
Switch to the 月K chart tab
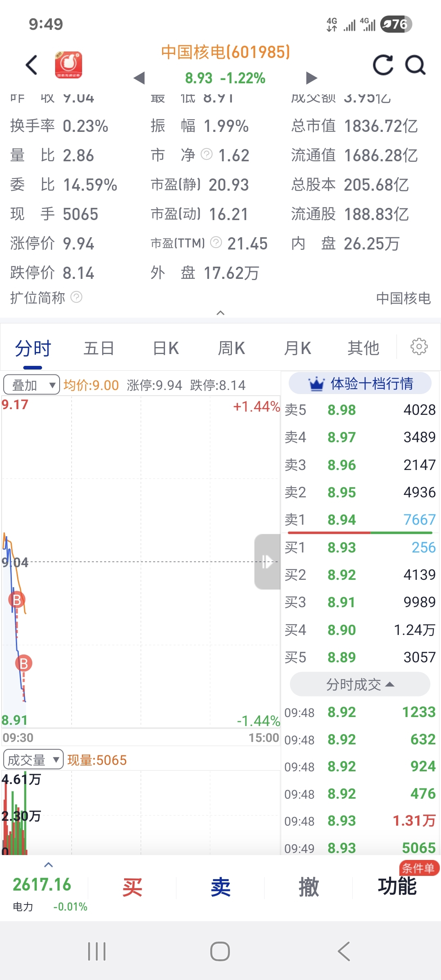click(x=297, y=349)
